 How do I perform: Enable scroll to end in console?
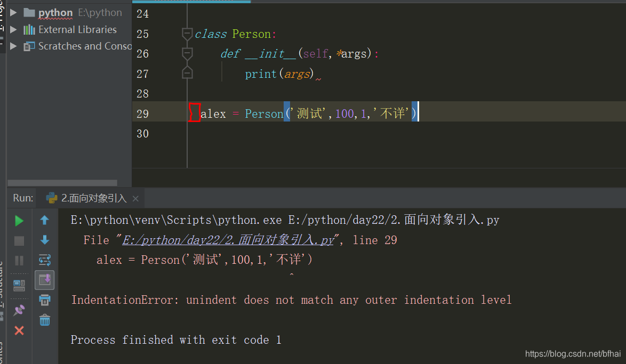point(45,280)
